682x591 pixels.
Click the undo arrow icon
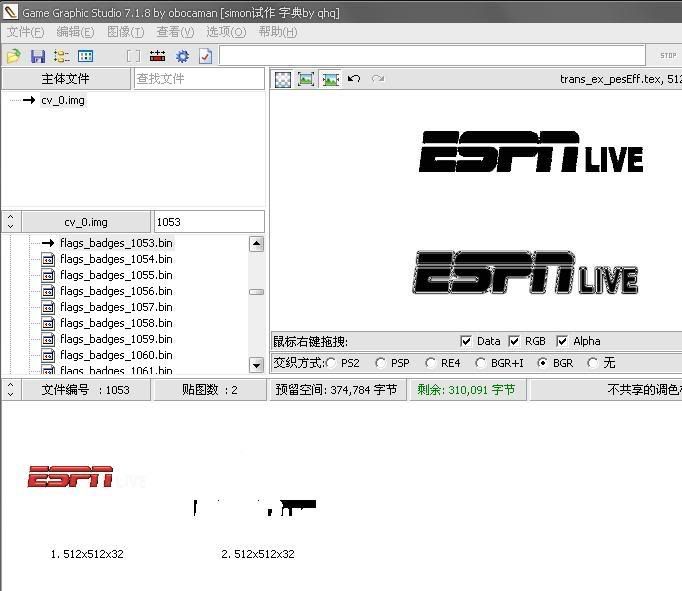[354, 79]
